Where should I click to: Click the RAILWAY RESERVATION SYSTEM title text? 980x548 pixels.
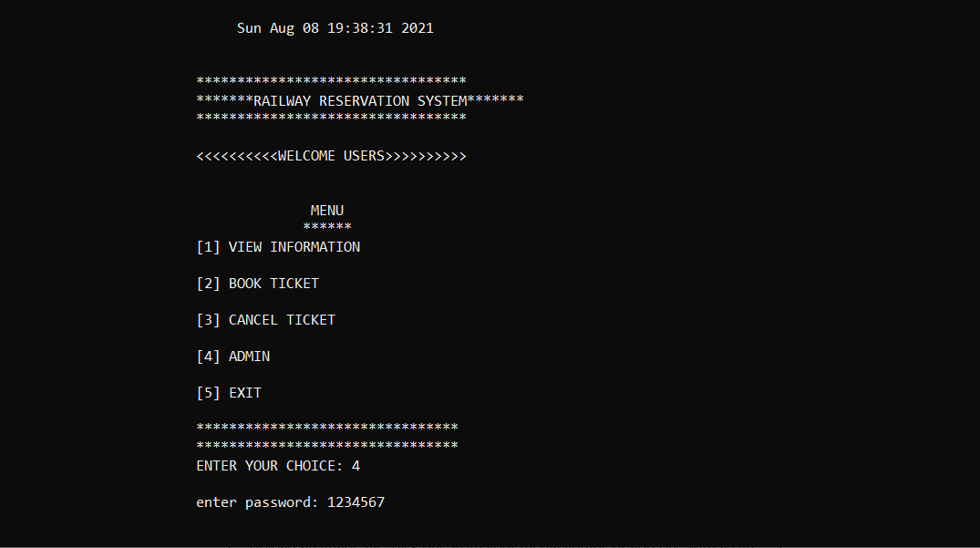[360, 101]
